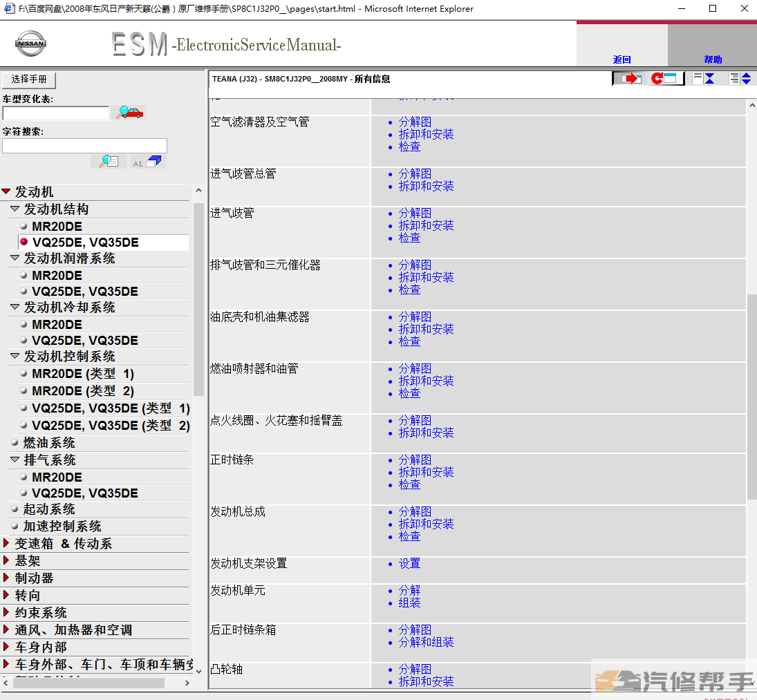Open 燃油系统 in the tree
The image size is (757, 700).
(x=49, y=442)
